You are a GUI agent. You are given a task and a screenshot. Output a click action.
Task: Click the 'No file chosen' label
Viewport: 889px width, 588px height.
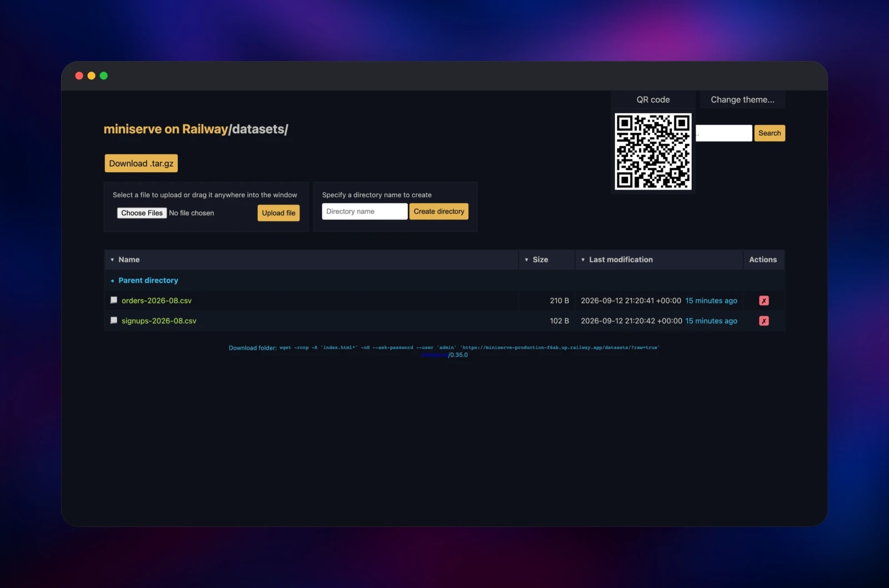[191, 213]
